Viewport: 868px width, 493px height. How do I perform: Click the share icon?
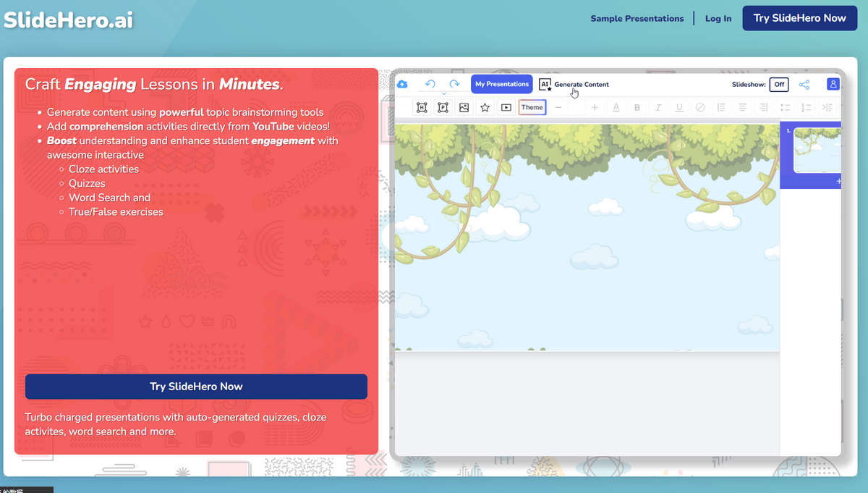804,85
